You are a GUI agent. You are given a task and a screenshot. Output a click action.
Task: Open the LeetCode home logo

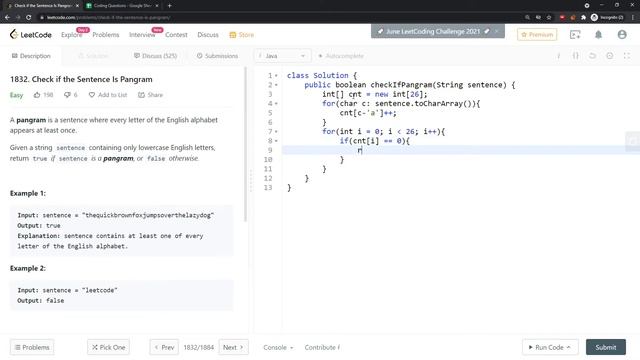(x=31, y=35)
